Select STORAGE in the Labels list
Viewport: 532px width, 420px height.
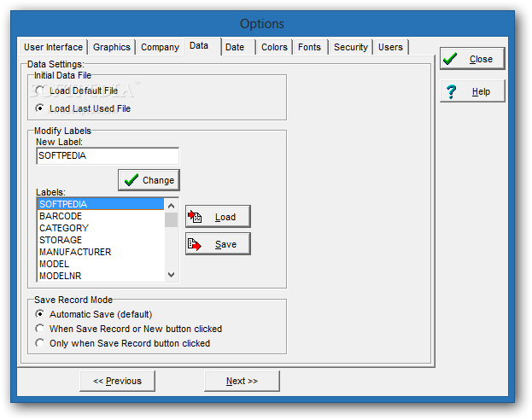101,240
